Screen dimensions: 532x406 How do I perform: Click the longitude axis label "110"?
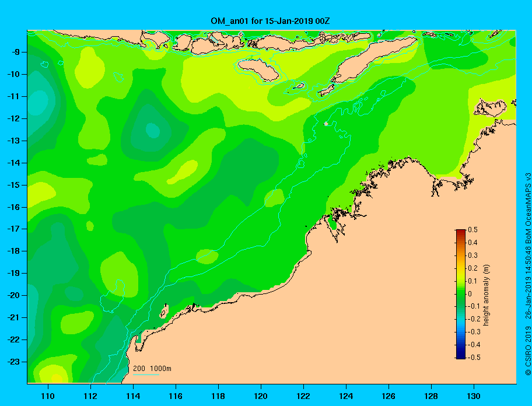(x=48, y=396)
